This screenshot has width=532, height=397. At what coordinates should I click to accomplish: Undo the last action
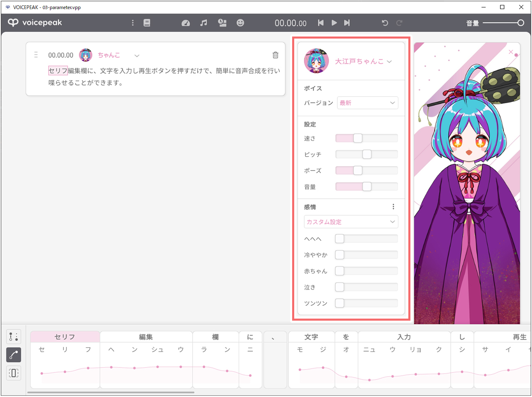[x=385, y=23]
